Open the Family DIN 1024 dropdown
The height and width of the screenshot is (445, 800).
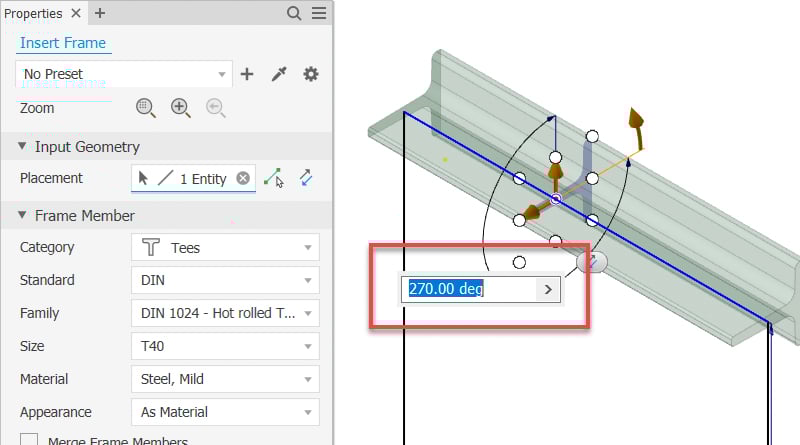[225, 313]
